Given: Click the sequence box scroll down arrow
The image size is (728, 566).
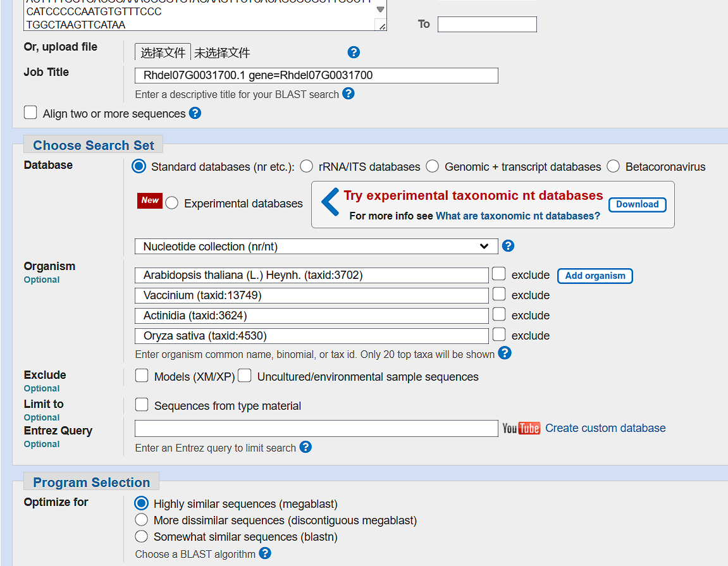Looking at the screenshot, I should (x=380, y=9).
